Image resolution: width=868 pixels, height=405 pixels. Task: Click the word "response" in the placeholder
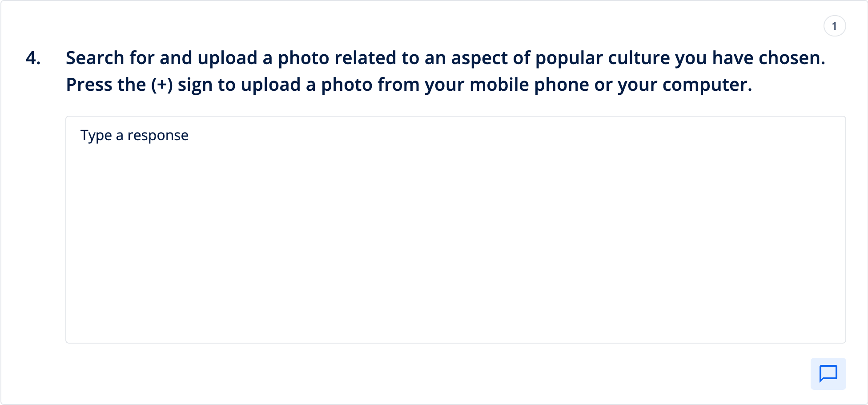158,135
